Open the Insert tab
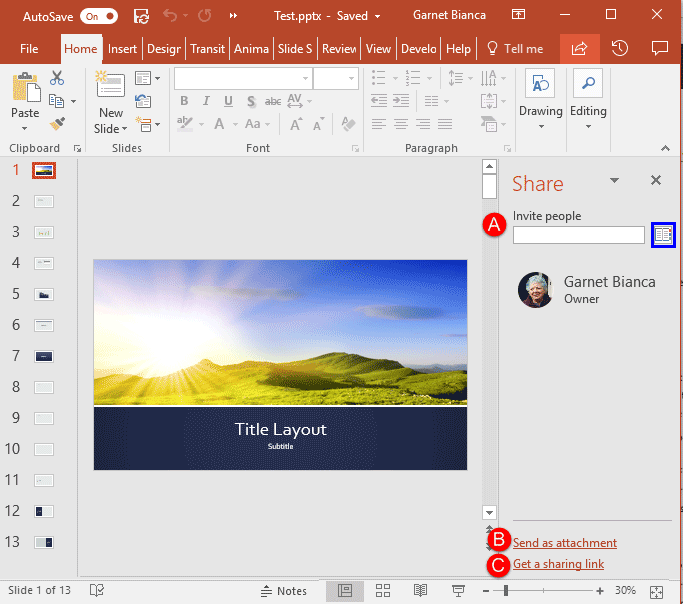 coord(122,49)
